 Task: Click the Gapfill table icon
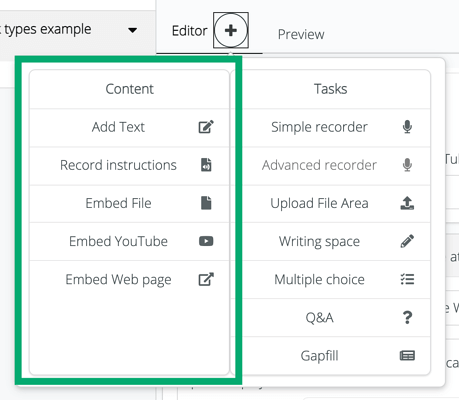[x=407, y=356]
